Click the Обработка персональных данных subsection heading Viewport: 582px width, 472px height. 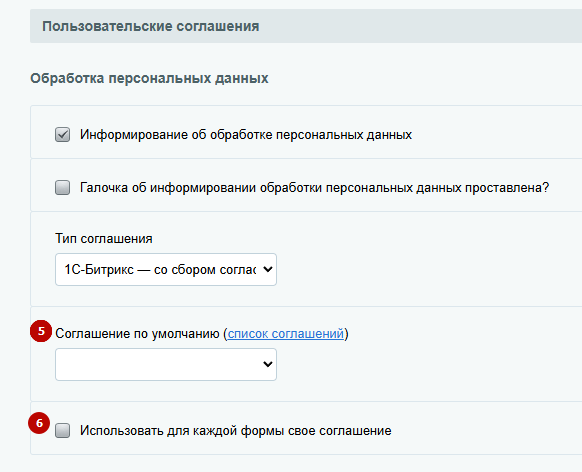pyautogui.click(x=149, y=78)
